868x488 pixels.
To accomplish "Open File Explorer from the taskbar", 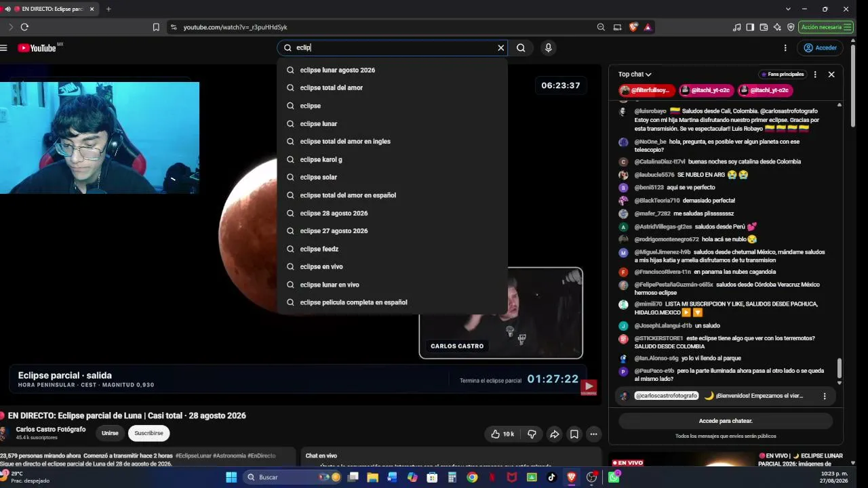I will [372, 477].
